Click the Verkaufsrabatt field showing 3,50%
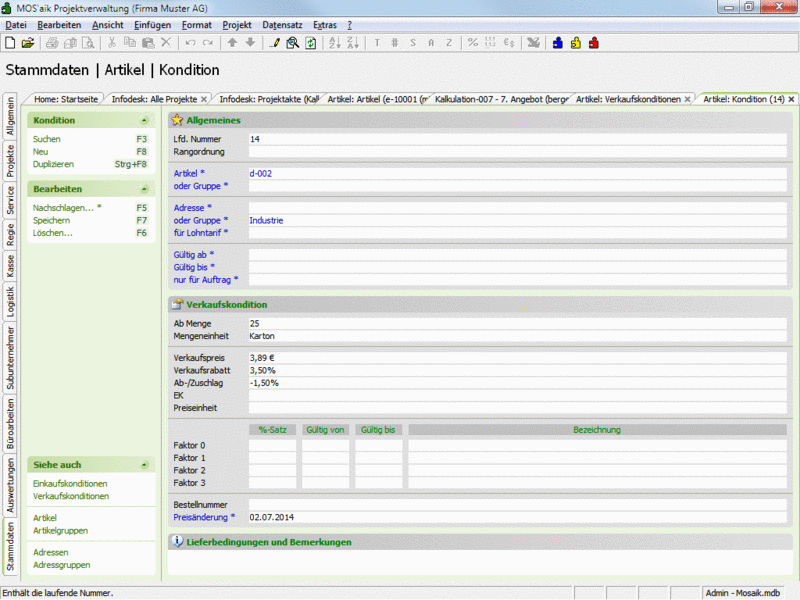Viewport: 800px width, 600px height. (x=517, y=370)
